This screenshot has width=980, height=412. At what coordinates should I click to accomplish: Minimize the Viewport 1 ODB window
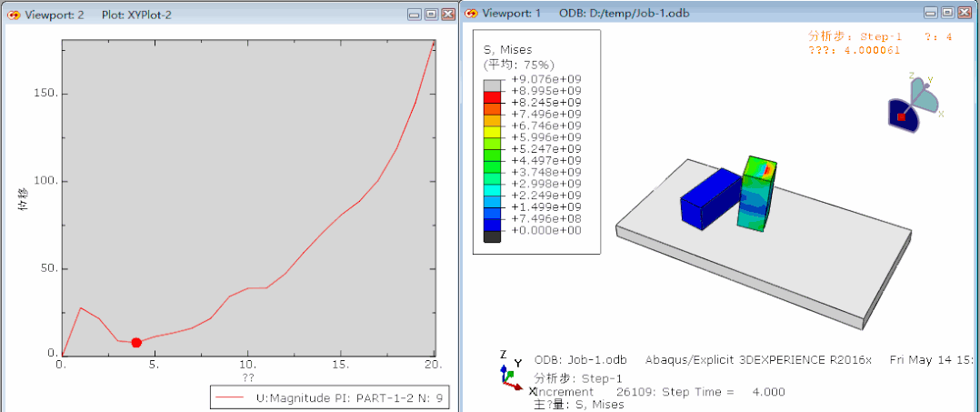tap(931, 13)
